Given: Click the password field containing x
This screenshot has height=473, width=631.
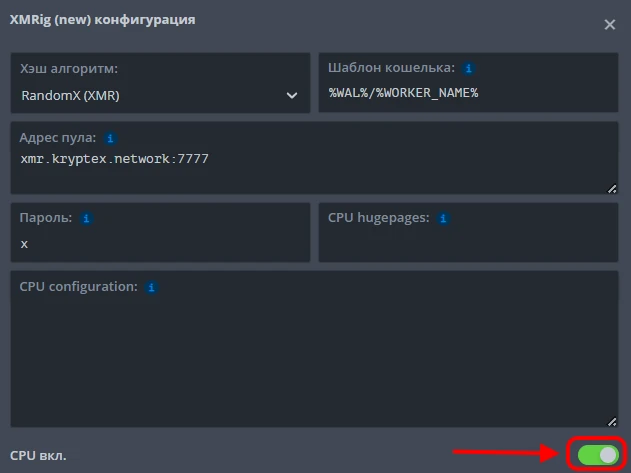Looking at the screenshot, I should (x=160, y=243).
